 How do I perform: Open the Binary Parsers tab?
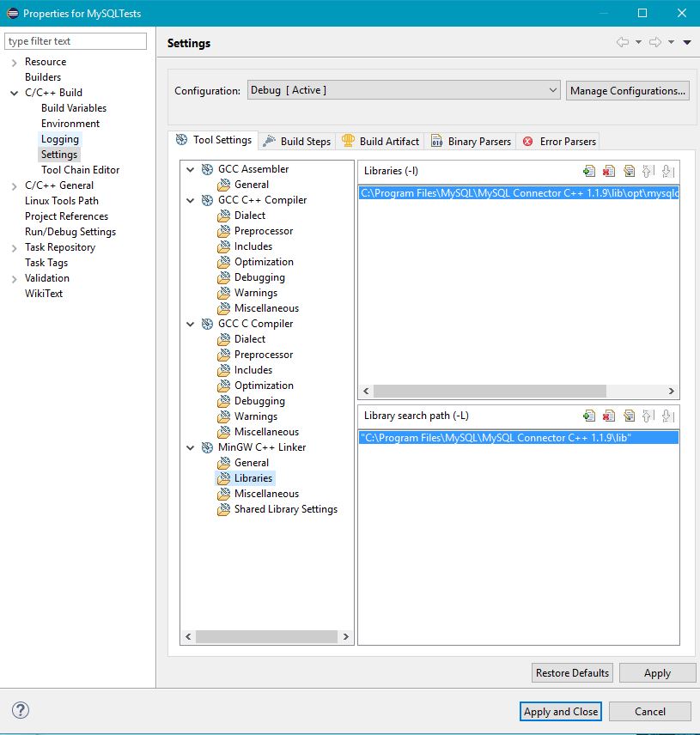click(x=471, y=141)
